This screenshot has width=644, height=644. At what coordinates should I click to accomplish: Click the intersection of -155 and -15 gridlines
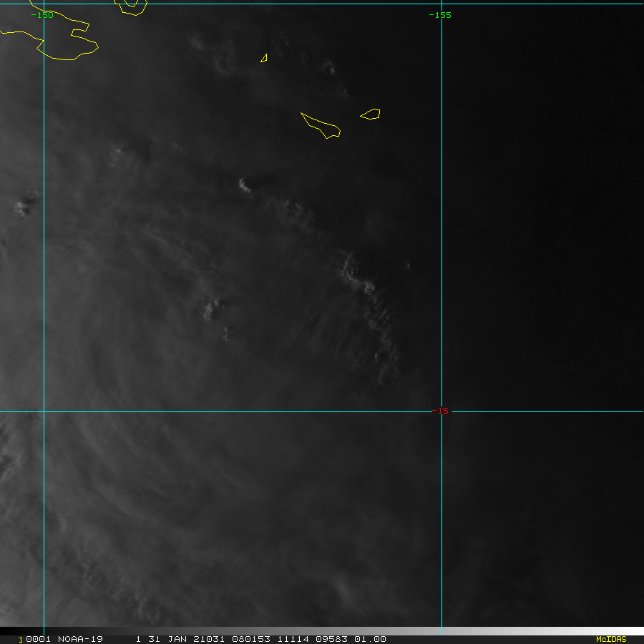[x=441, y=411]
